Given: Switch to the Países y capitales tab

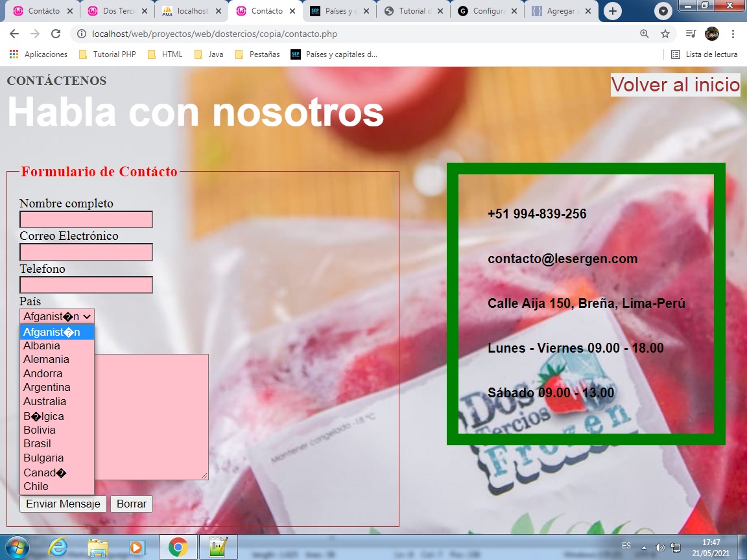Looking at the screenshot, I should [x=339, y=11].
